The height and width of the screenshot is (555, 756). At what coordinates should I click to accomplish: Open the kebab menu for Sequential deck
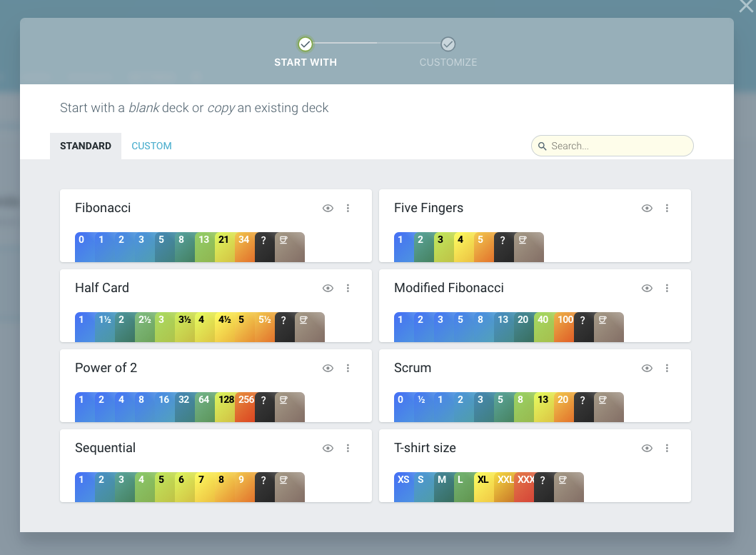click(348, 449)
